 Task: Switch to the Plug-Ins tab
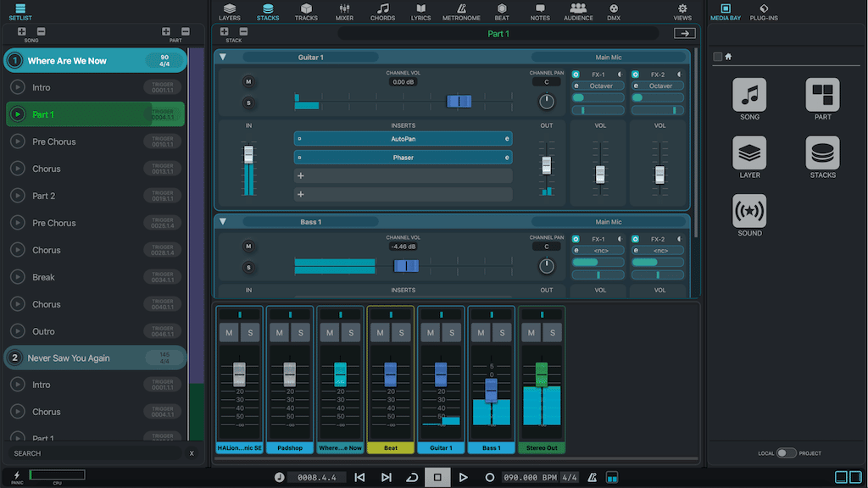[764, 11]
